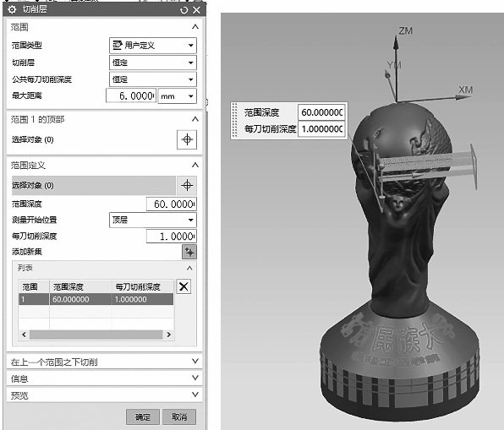
Task: Edit the 范围深度 field in the dialog
Action: [172, 204]
